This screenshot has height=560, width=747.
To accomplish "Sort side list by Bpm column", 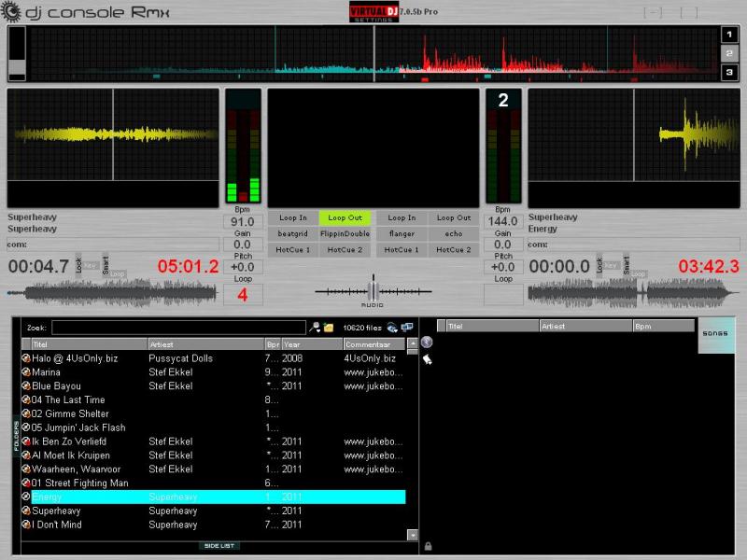I will click(x=663, y=326).
